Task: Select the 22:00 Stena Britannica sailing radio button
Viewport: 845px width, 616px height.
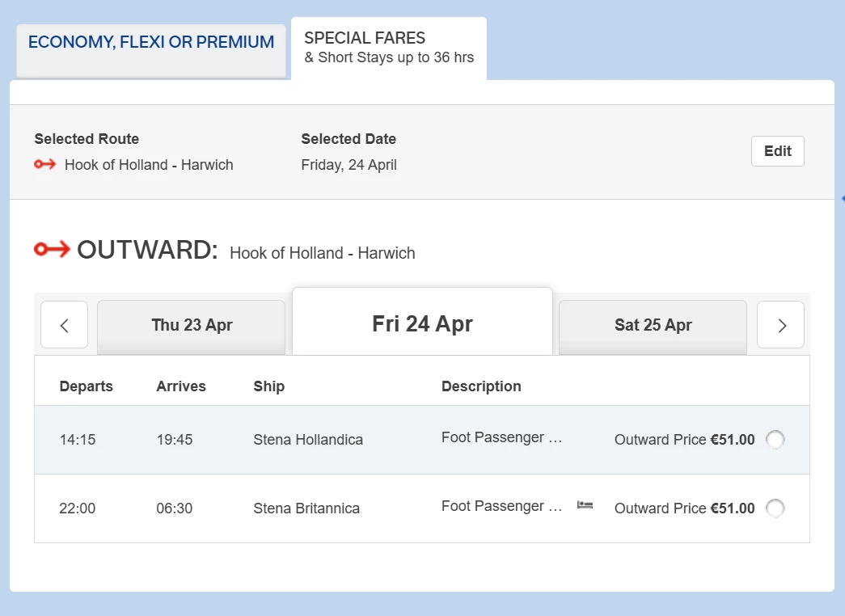Action: (775, 508)
